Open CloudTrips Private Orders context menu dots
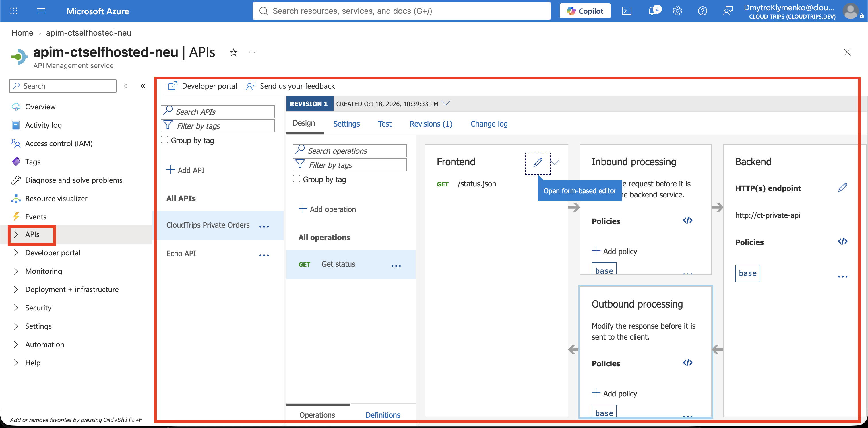Screen dimensions: 868x428 (x=264, y=227)
